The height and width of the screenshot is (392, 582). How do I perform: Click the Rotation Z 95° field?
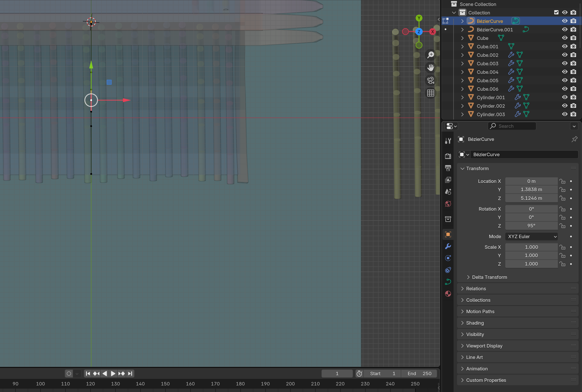pyautogui.click(x=531, y=226)
